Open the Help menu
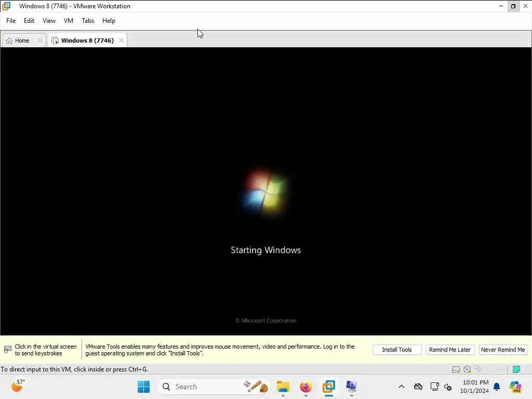Viewport: 532px width, 399px height. click(109, 21)
